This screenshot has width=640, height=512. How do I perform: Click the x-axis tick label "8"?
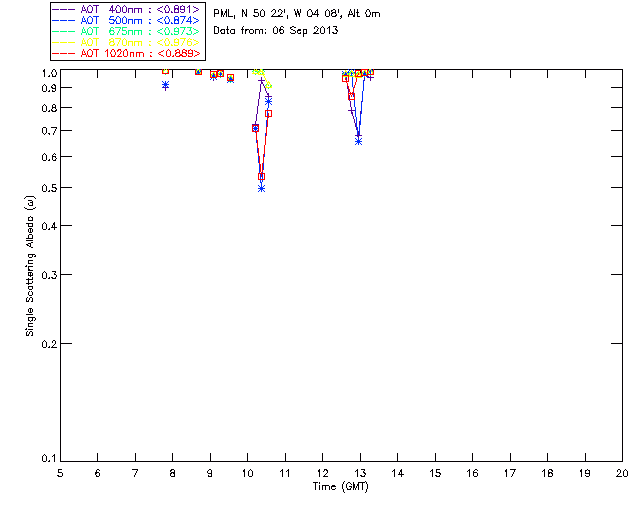pyautogui.click(x=173, y=473)
